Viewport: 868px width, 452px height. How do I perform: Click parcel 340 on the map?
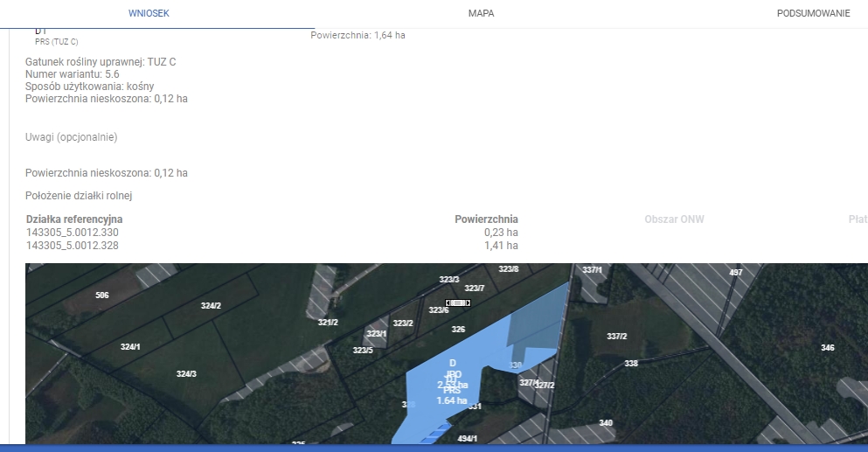[x=606, y=423]
